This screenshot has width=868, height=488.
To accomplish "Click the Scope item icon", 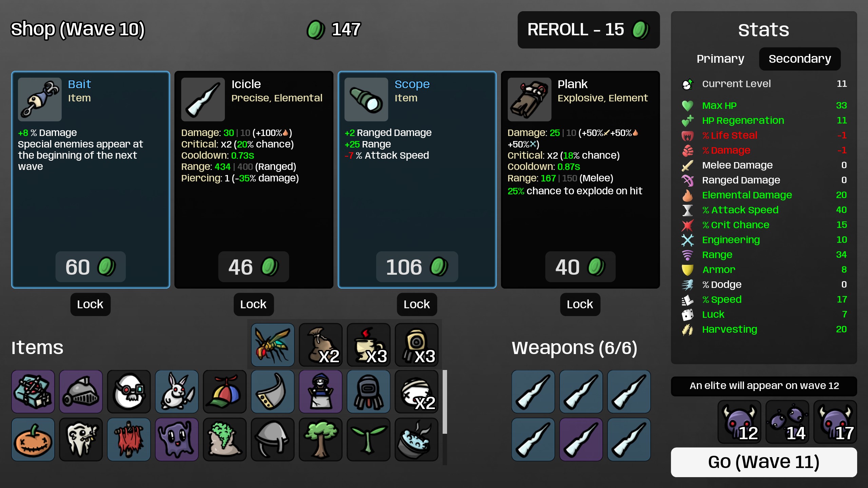I will 366,99.
